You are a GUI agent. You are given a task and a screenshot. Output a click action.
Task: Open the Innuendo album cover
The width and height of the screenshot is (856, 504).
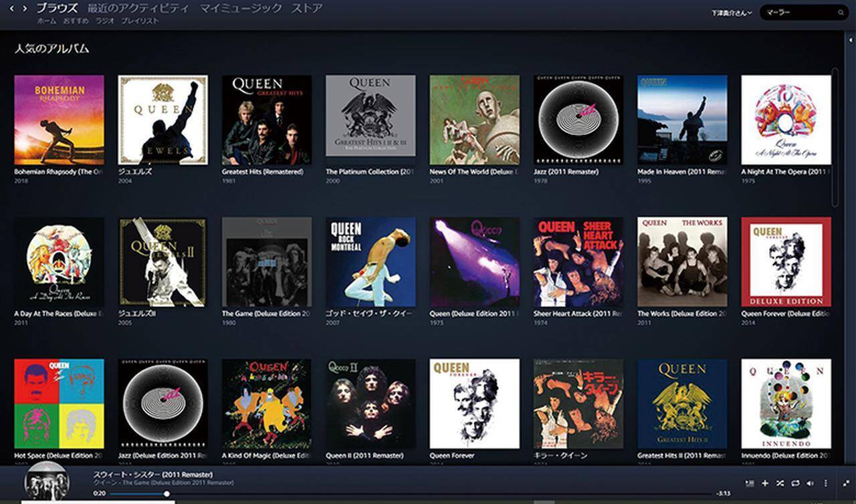click(786, 404)
